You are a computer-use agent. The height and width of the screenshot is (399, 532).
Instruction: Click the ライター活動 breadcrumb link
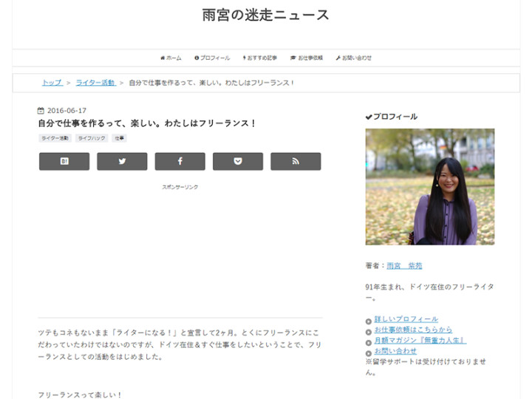click(x=95, y=83)
